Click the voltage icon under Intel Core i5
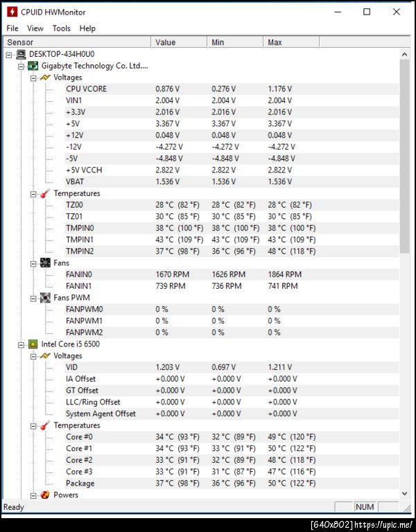Image resolution: width=416 pixels, height=532 pixels. [45, 355]
